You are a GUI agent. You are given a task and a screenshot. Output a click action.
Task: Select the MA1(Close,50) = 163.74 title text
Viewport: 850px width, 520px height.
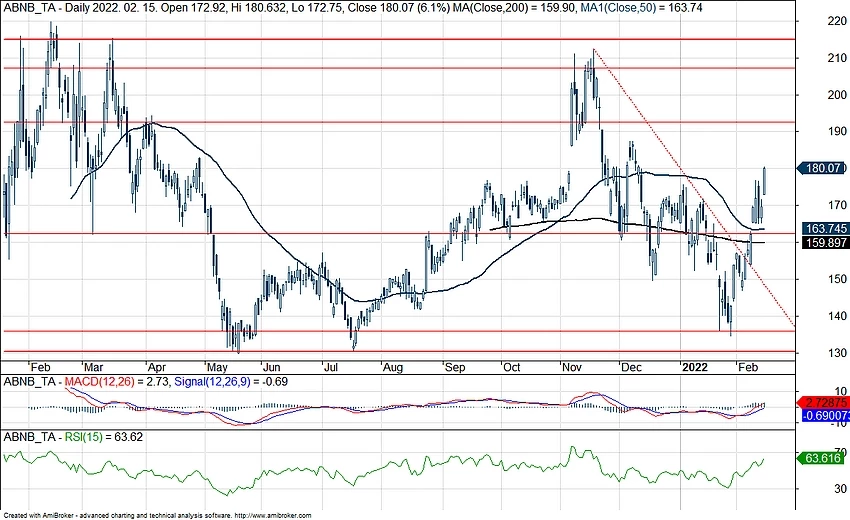point(641,8)
